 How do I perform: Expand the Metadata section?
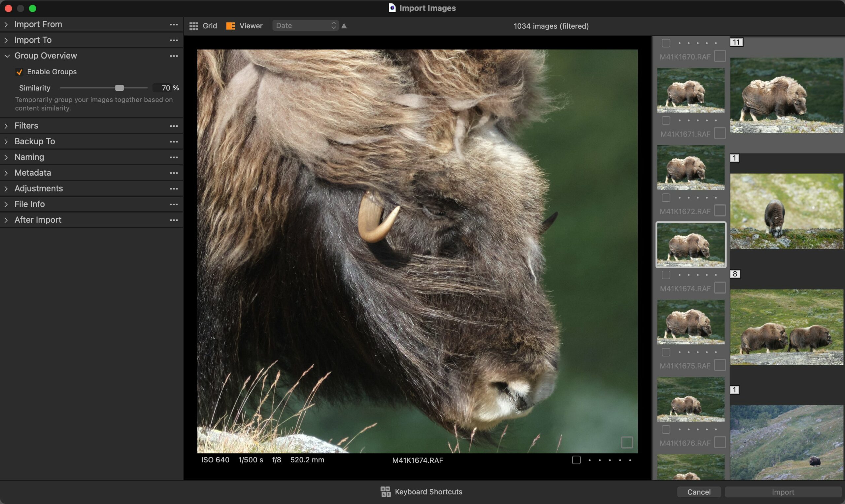(6, 173)
